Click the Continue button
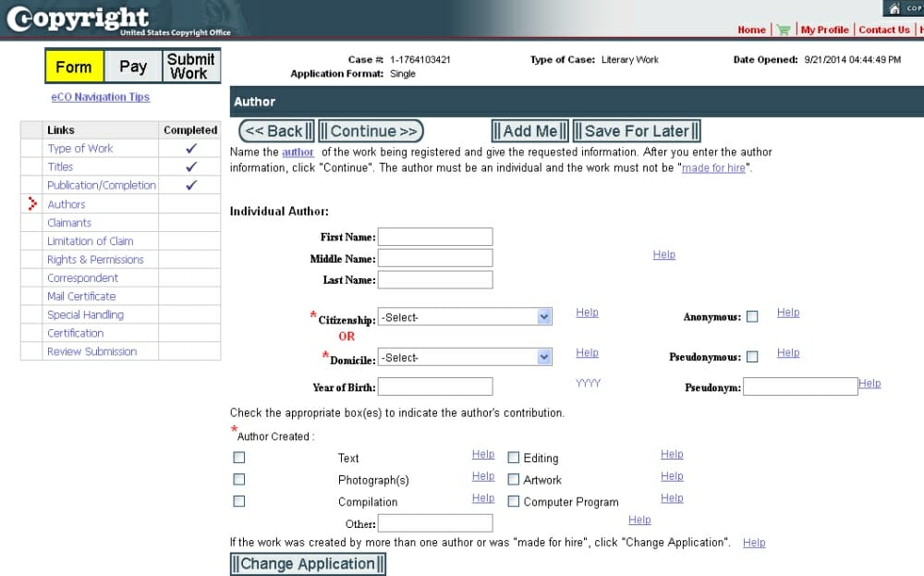Image resolution: width=924 pixels, height=576 pixels. coord(371,131)
